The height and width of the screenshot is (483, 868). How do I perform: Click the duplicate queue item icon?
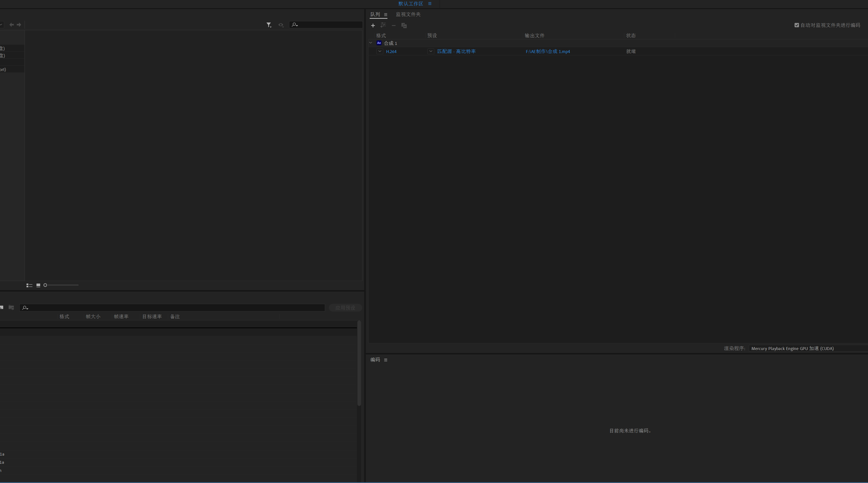tap(404, 26)
